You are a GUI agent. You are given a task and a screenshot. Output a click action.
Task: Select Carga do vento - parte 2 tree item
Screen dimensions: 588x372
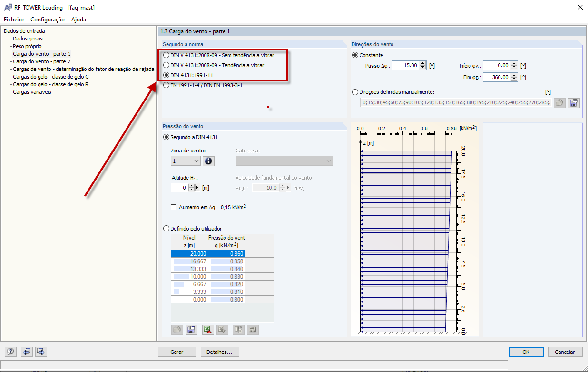[x=42, y=61]
